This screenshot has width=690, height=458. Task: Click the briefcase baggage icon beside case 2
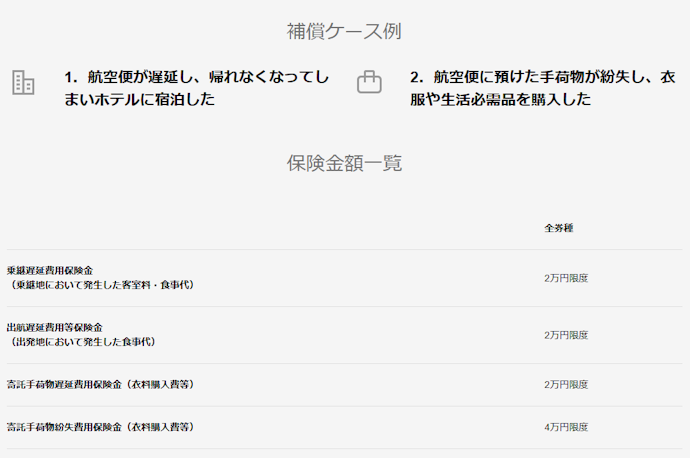point(369,82)
